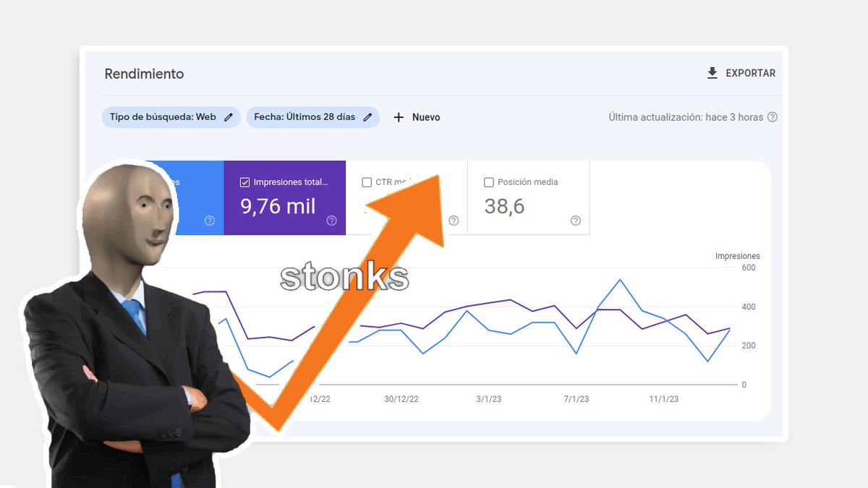Click the 38,6 average position value

504,206
